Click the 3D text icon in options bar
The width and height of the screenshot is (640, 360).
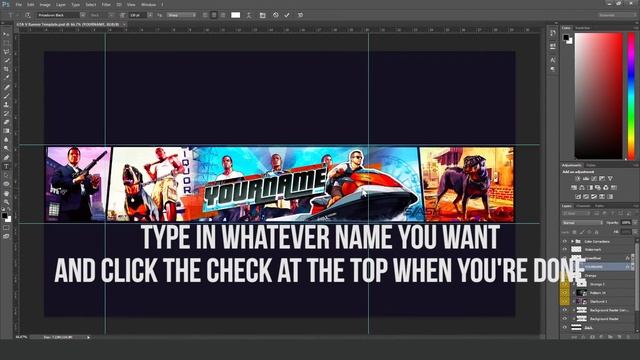pyautogui.click(x=300, y=15)
